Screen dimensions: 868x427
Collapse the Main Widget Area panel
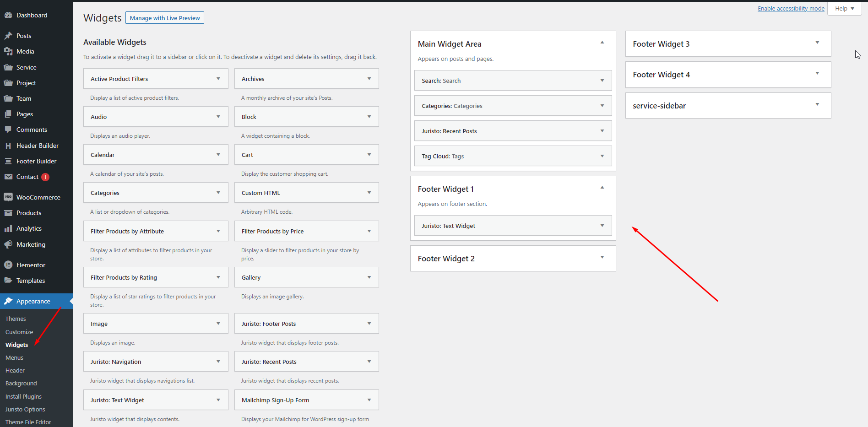(602, 43)
